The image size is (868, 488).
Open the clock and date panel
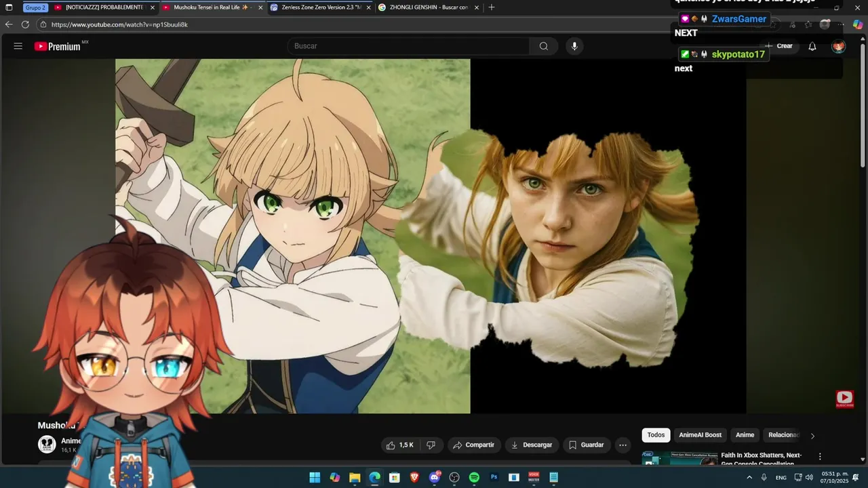click(835, 477)
